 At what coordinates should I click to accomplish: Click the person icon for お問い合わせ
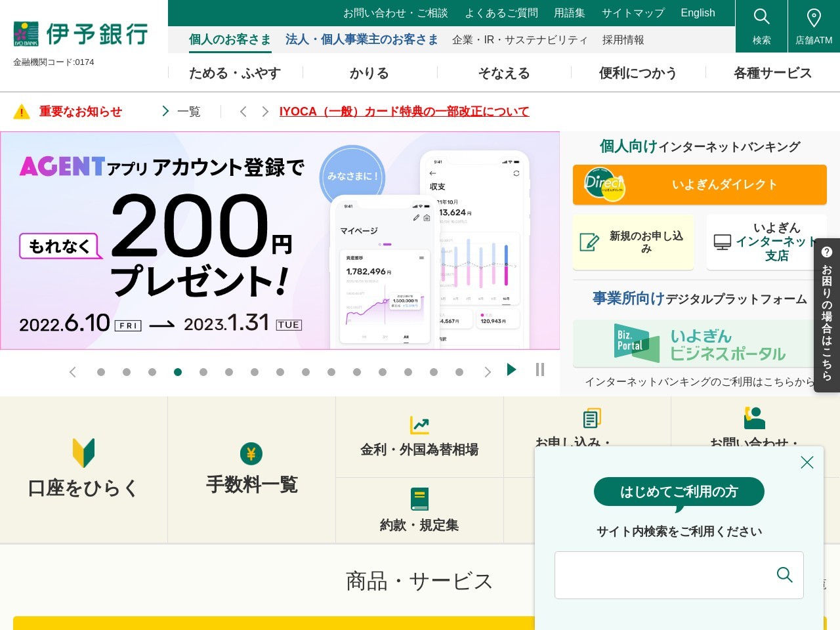[x=755, y=418]
